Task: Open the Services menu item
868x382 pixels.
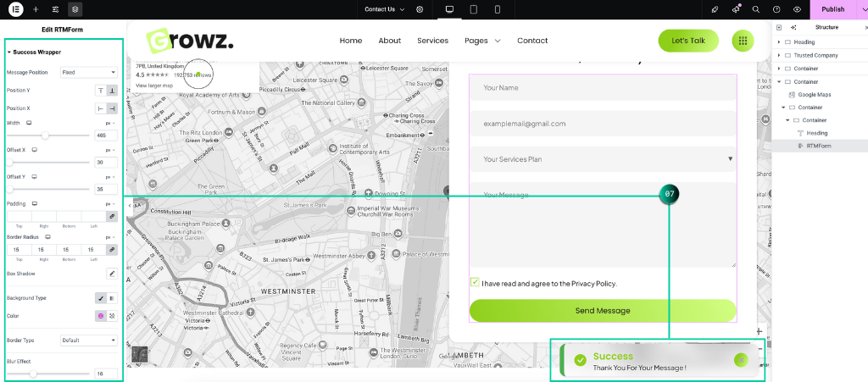Action: pos(432,41)
